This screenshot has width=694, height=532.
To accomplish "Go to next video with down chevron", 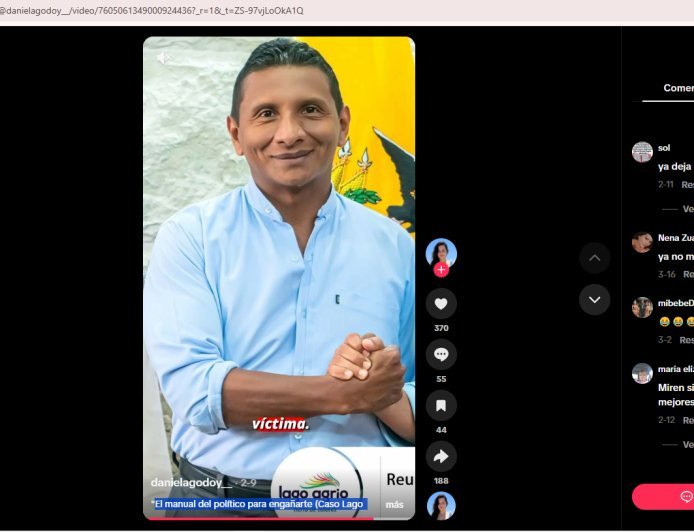I will [594, 300].
